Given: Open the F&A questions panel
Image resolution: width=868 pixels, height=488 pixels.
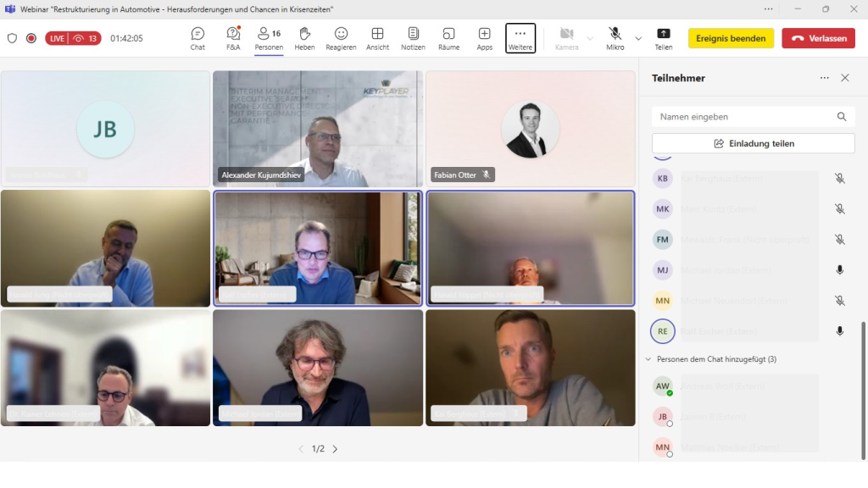Looking at the screenshot, I should 233,38.
